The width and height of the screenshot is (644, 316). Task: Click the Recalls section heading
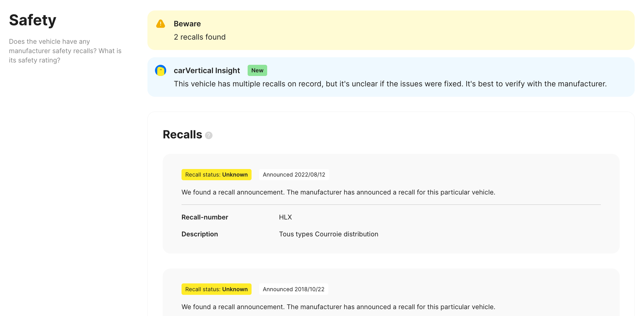click(182, 134)
